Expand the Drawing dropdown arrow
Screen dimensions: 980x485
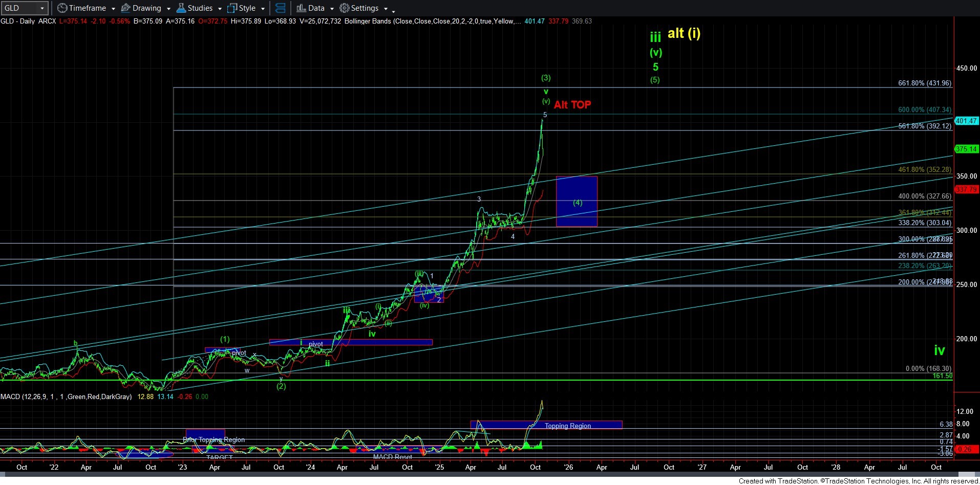[168, 9]
